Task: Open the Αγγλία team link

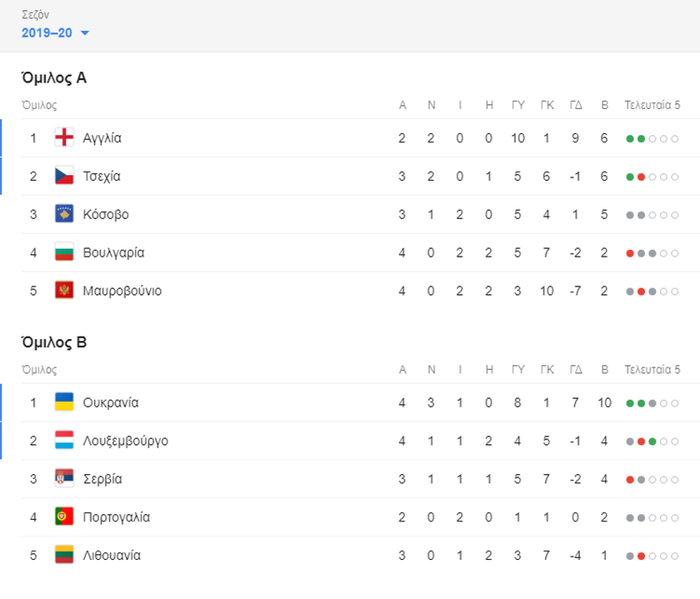Action: [x=102, y=138]
